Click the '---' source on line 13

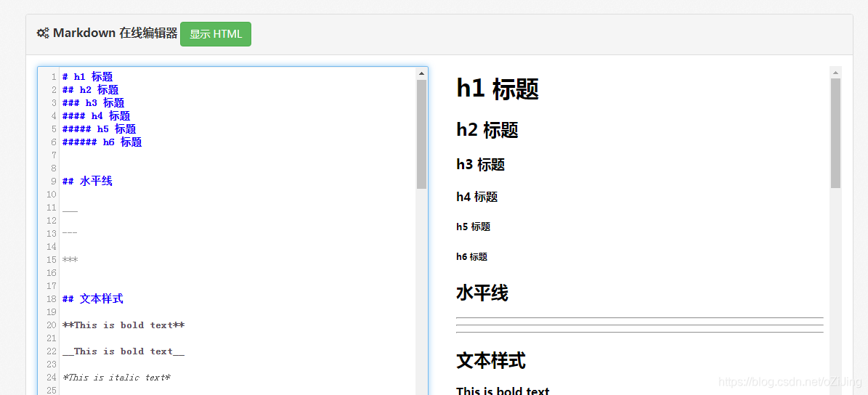point(70,234)
